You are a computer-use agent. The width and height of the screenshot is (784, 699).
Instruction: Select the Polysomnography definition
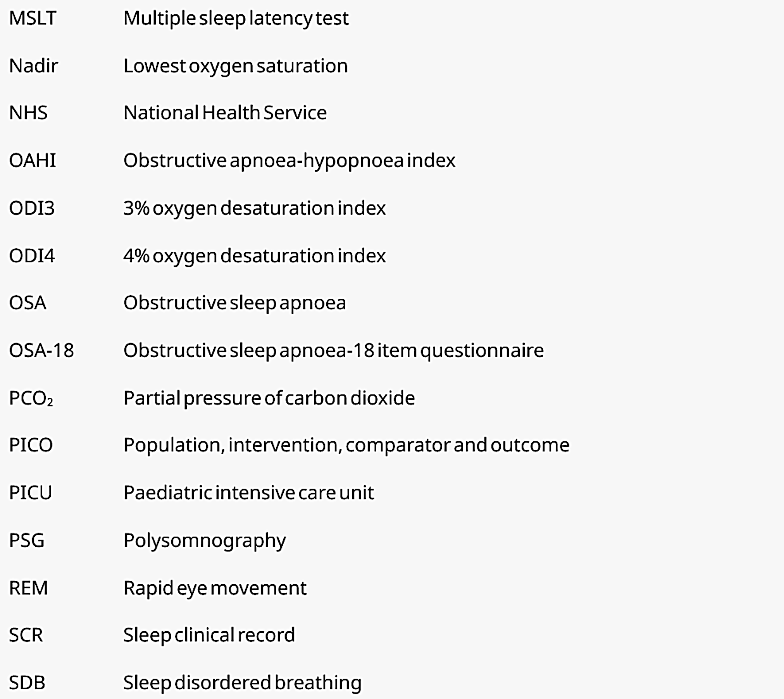point(205,540)
